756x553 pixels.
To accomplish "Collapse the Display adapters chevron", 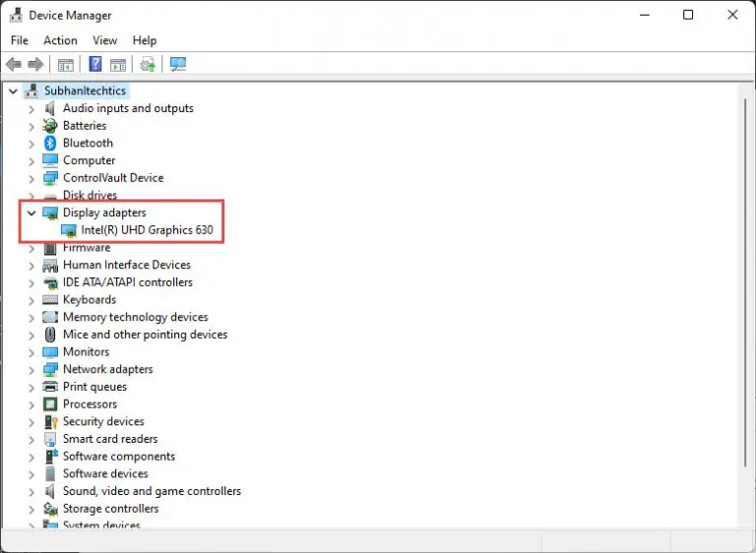I will 31,213.
